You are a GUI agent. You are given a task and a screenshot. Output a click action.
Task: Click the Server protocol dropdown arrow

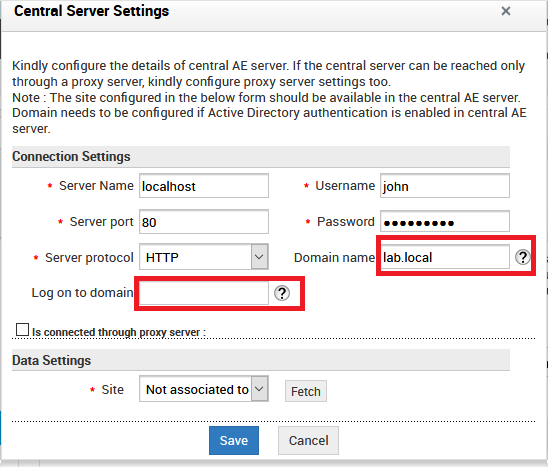259,257
